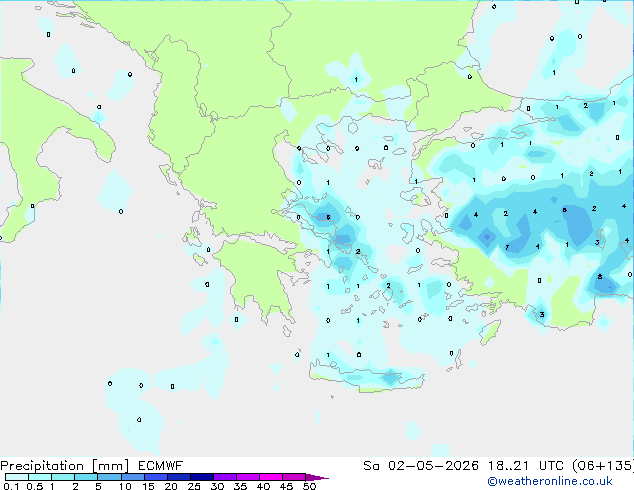Click legend scale value '35'
The width and height of the screenshot is (634, 490).
click(240, 486)
